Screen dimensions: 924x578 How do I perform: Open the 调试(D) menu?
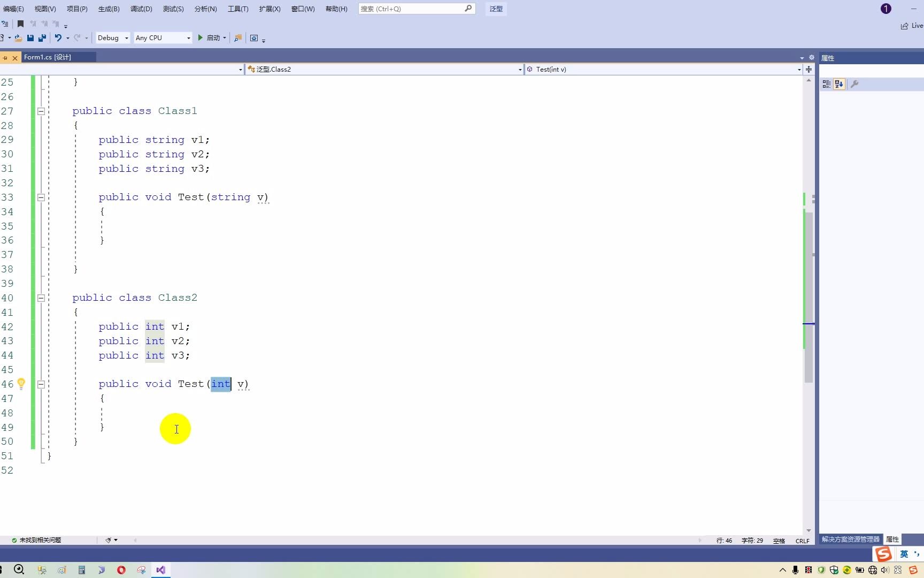[141, 9]
